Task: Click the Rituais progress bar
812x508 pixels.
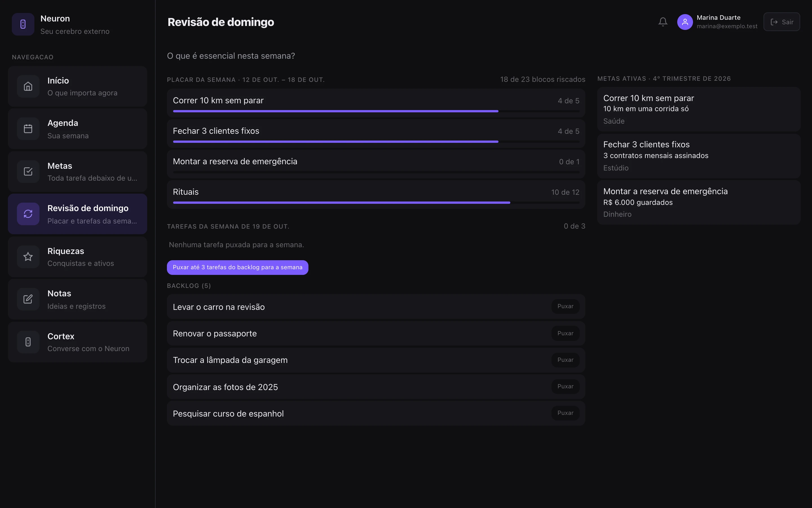Action: (376, 203)
